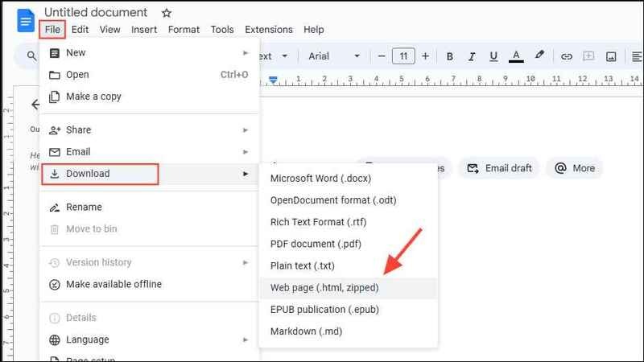Open the paragraph style dropdown arrow

click(x=285, y=56)
